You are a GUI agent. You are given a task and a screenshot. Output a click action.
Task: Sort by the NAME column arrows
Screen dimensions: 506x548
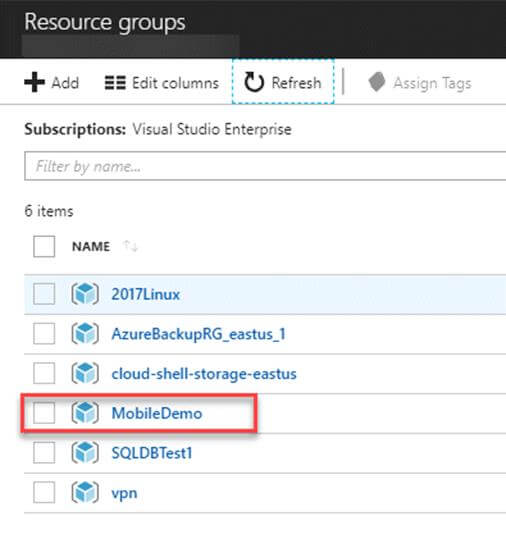click(x=130, y=246)
